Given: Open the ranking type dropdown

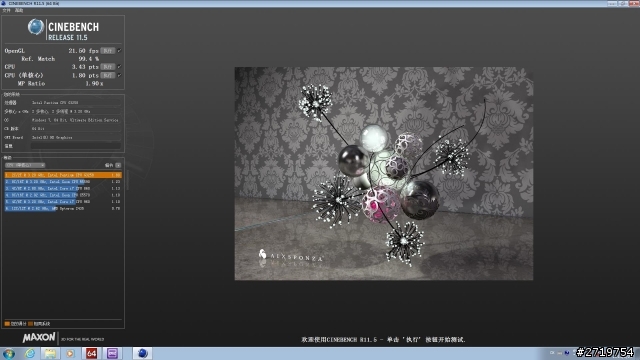Looking at the screenshot, I should (x=25, y=165).
